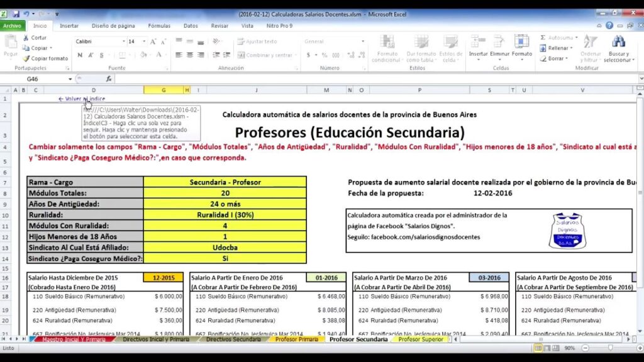Open the Excel help question mark
The height and width of the screenshot is (362, 644).
609,26
